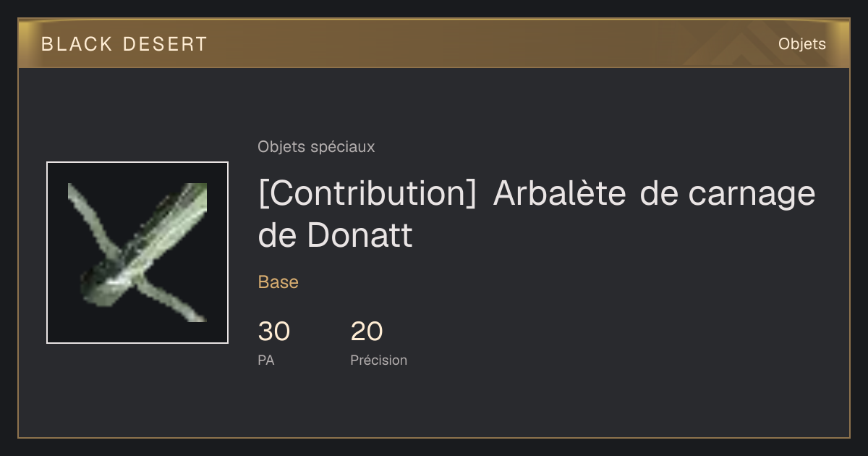Click the crossbow item icon

137,253
